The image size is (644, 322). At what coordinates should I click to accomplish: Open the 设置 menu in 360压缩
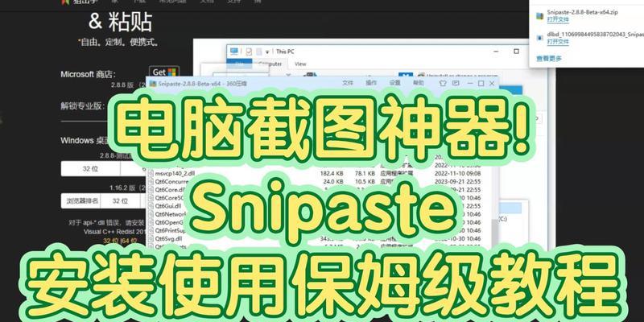coord(394,83)
